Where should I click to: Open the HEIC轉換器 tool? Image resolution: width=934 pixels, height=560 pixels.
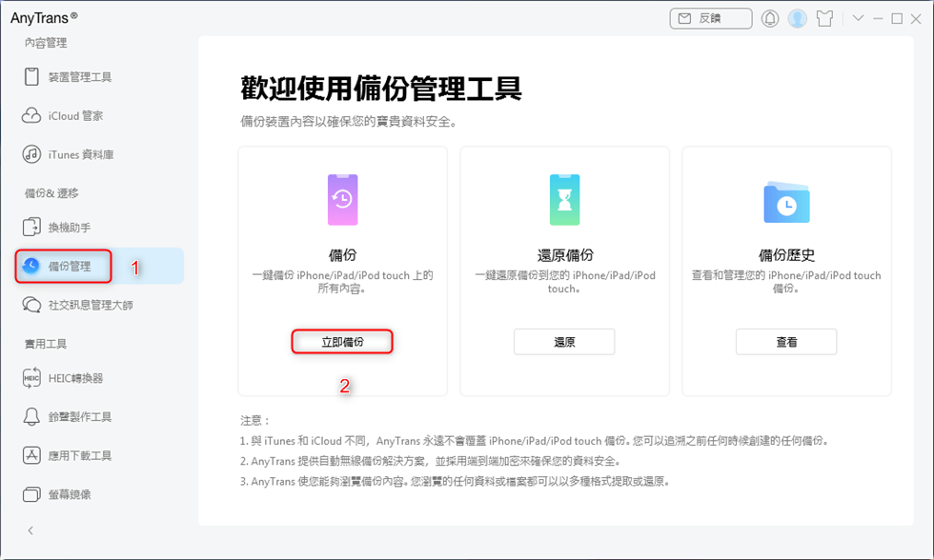75,378
